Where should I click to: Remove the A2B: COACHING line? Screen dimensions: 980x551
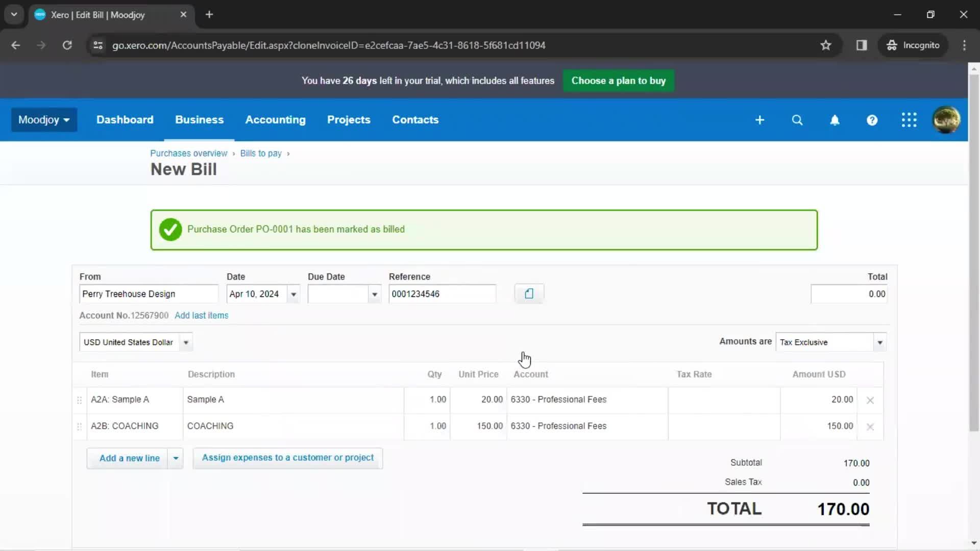click(870, 427)
